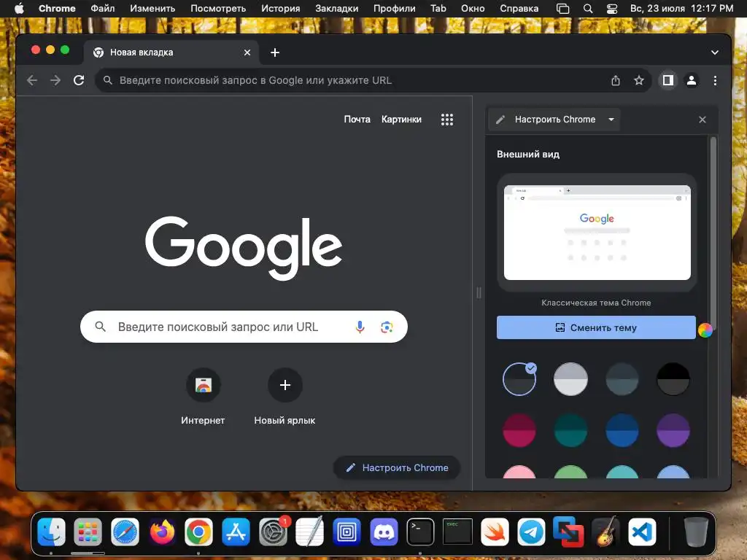Open Control Center in the menu bar
Image resolution: width=747 pixels, height=560 pixels.
[x=612, y=9]
